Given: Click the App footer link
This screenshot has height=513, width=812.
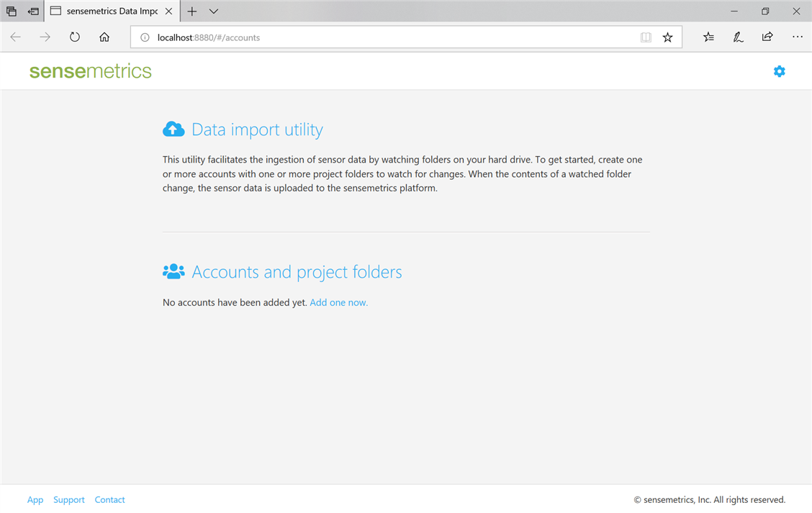Looking at the screenshot, I should tap(35, 499).
